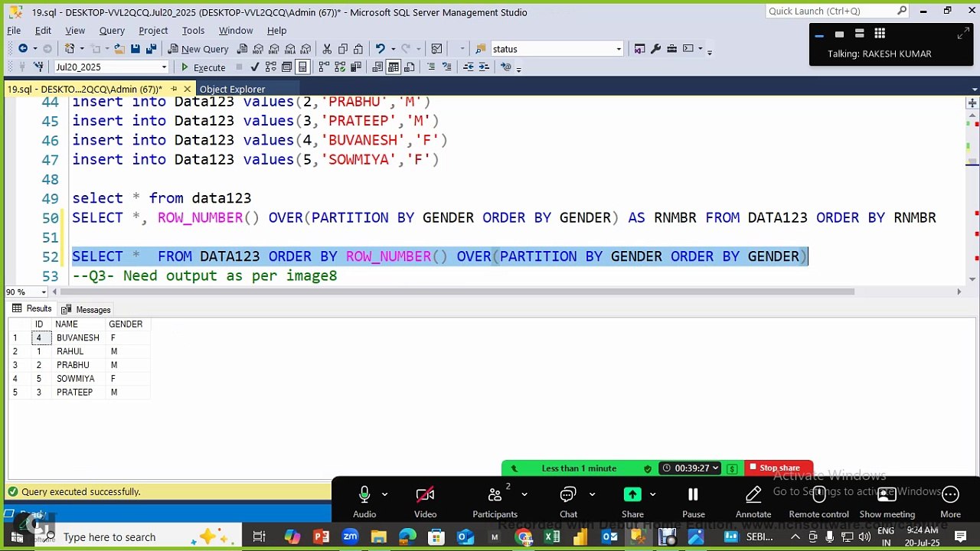Viewport: 980px width, 551px height.
Task: Open Chrome from the taskbar
Action: [524, 537]
